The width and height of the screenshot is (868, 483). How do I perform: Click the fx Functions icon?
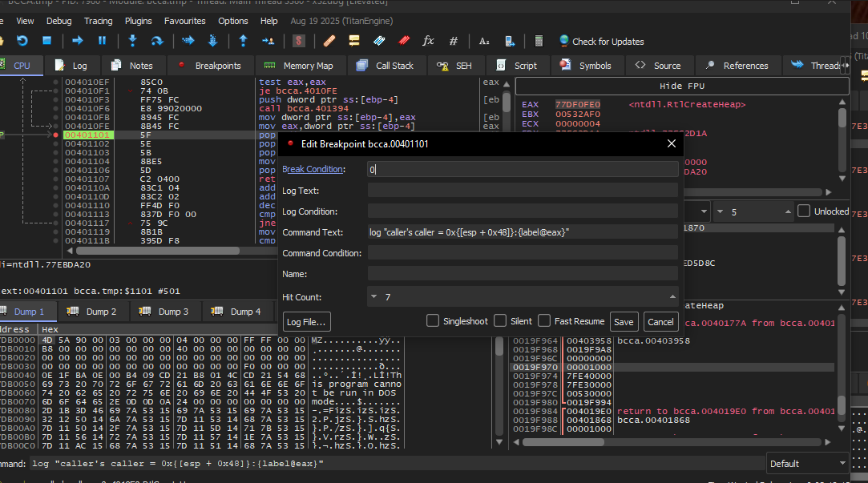click(x=428, y=40)
